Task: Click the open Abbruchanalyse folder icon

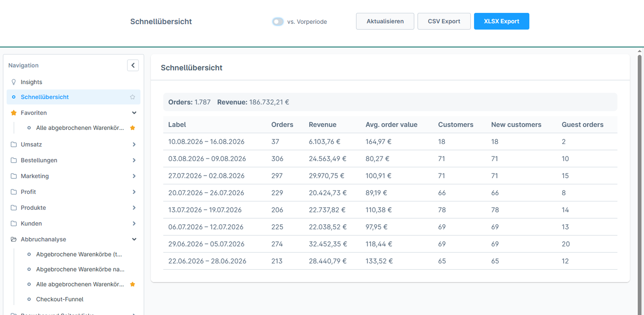Action: 14,239
